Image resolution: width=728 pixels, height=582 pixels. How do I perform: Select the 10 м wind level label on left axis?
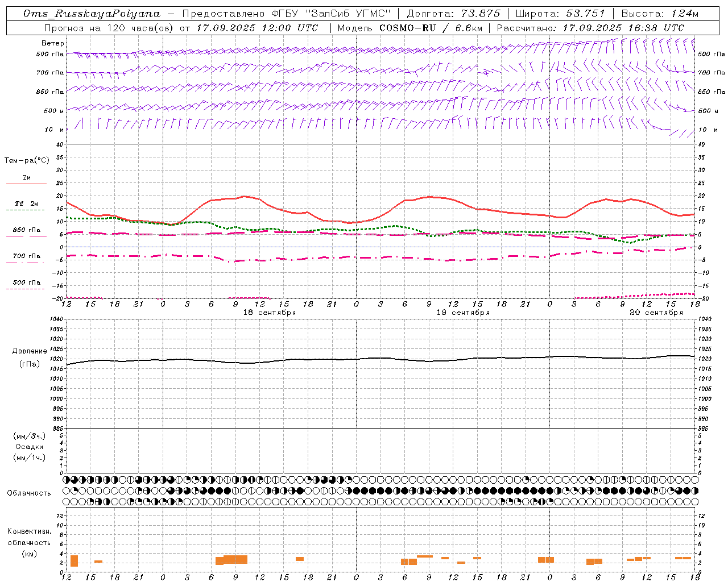[x=55, y=130]
